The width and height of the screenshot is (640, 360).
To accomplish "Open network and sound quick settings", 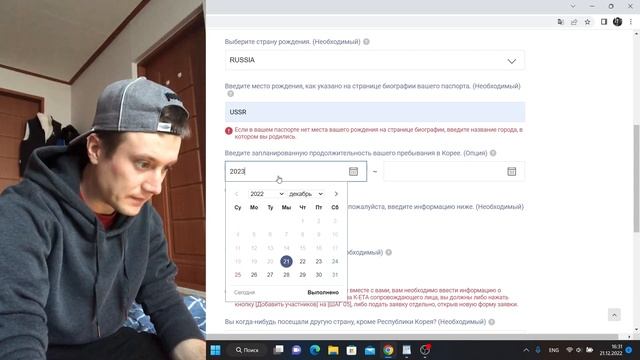I will pos(579,350).
